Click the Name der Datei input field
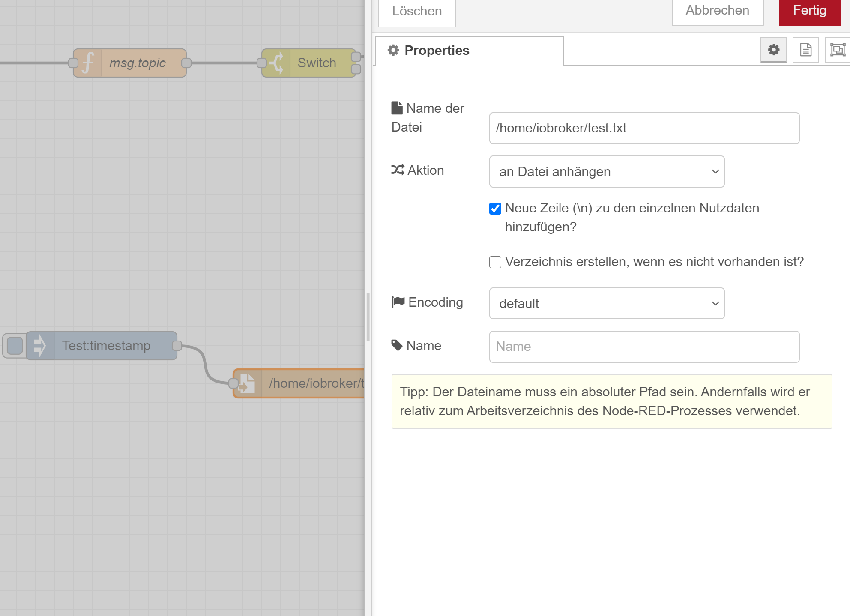The image size is (850, 616). 644,128
